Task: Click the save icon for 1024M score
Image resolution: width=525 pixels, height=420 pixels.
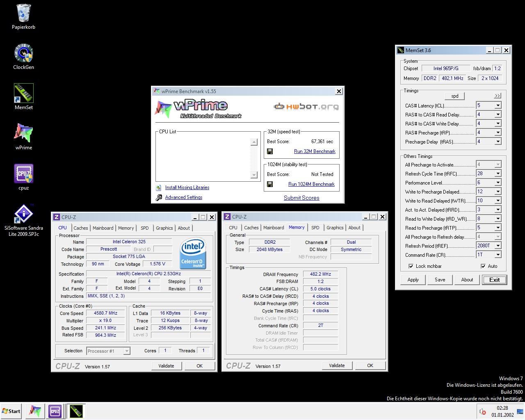Action: click(x=270, y=184)
